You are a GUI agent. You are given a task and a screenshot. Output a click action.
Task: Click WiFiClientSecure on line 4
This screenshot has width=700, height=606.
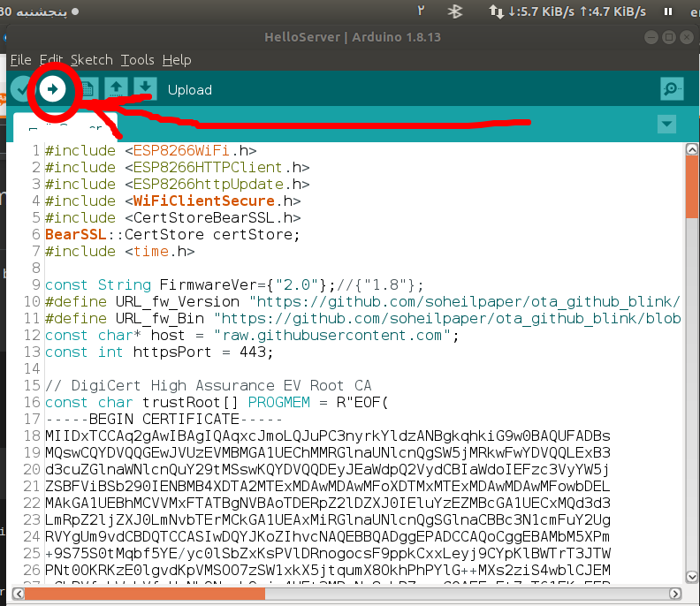coord(203,201)
